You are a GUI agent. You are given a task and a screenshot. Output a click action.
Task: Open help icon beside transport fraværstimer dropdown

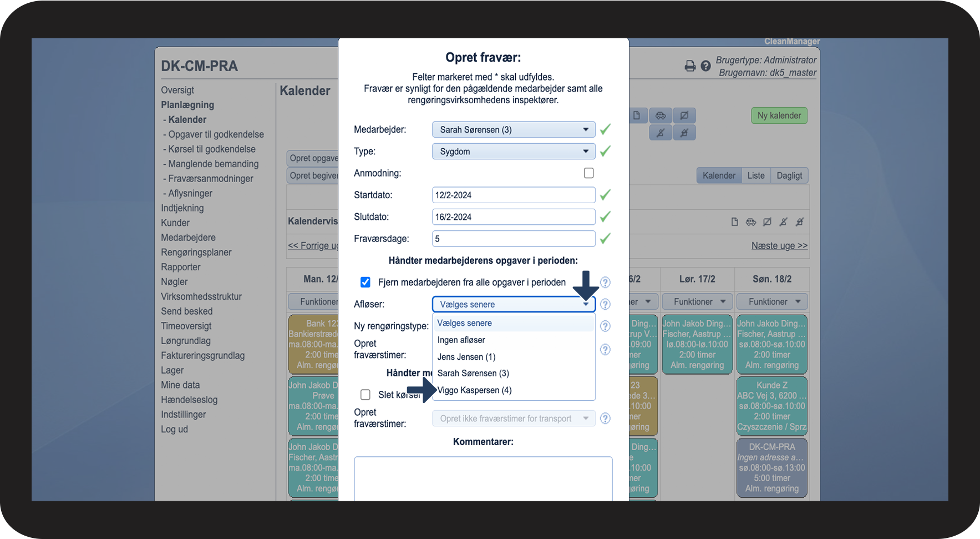coord(605,419)
